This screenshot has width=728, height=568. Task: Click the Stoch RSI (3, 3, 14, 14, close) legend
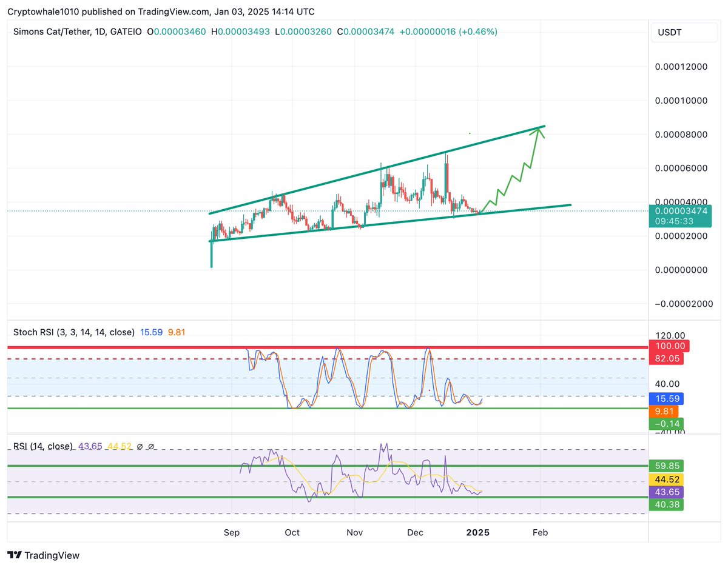(74, 332)
